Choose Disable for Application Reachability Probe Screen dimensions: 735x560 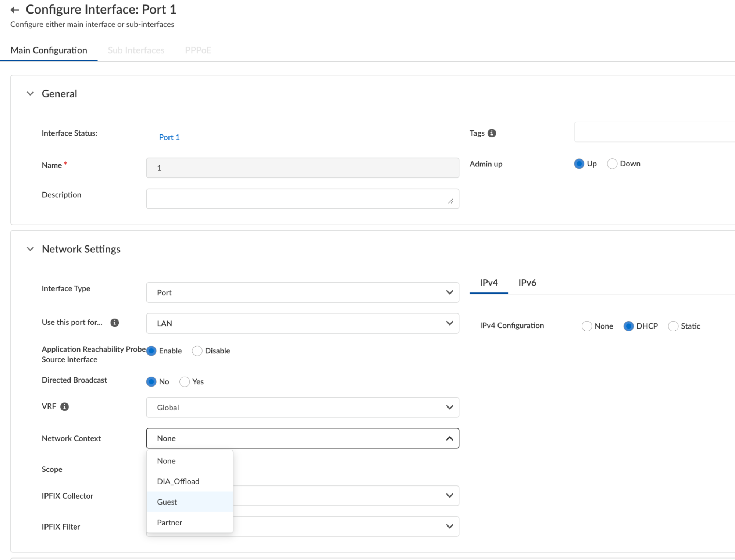tap(197, 351)
